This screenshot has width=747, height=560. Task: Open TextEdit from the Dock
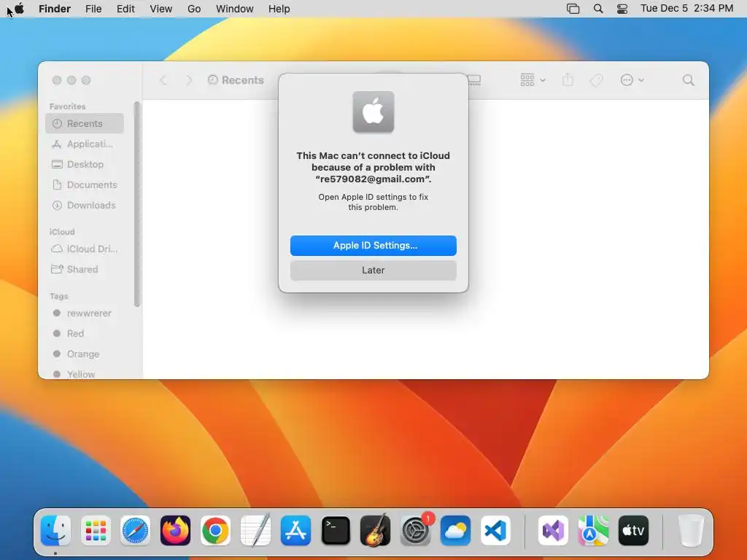pos(255,531)
